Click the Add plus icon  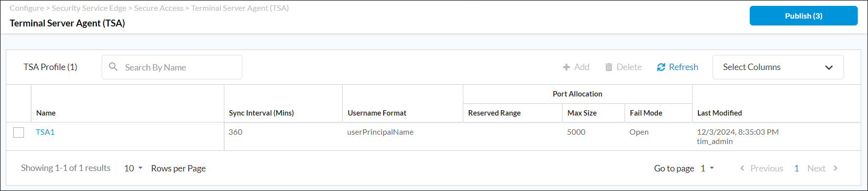pyautogui.click(x=566, y=67)
